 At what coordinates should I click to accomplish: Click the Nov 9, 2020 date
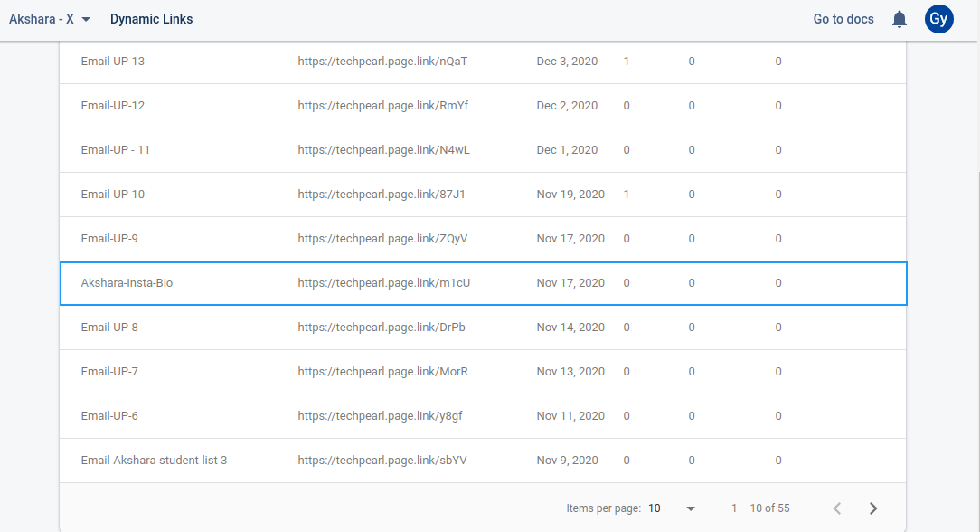(x=567, y=461)
